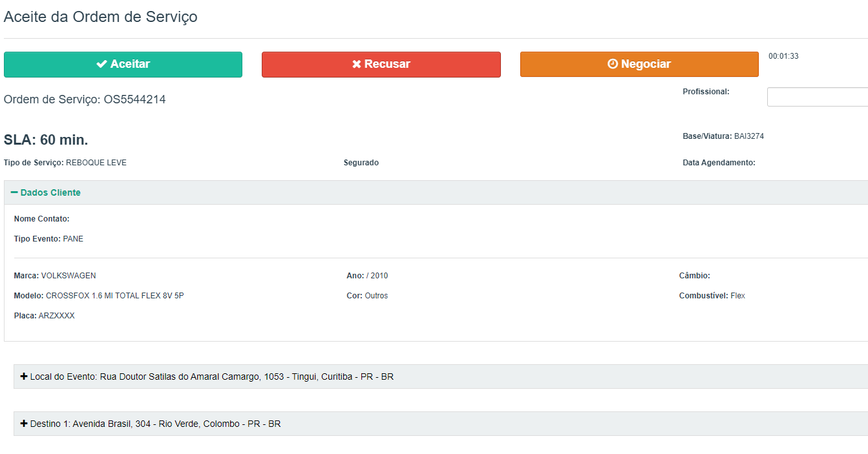Click Base/Viatura: BAI3274 text

pyautogui.click(x=723, y=136)
